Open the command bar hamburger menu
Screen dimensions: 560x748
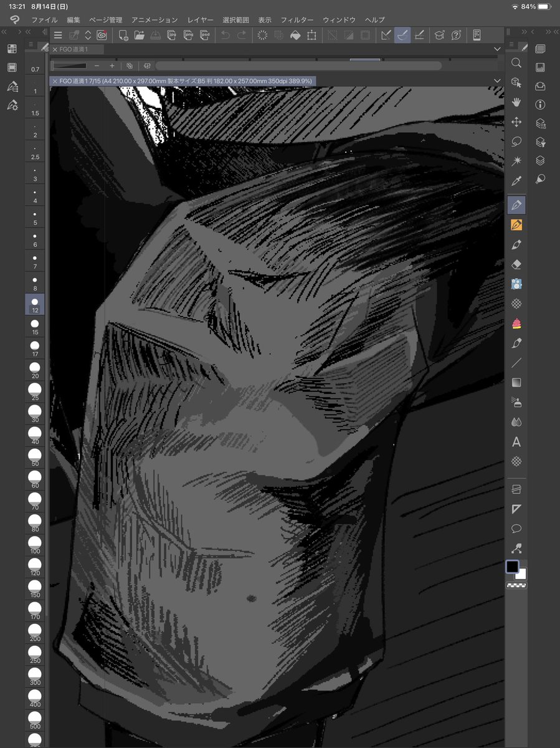pyautogui.click(x=58, y=35)
